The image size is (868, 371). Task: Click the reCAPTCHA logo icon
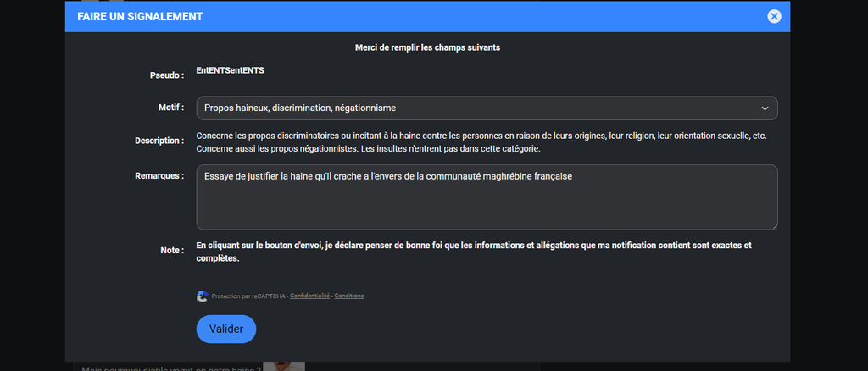pos(202,296)
